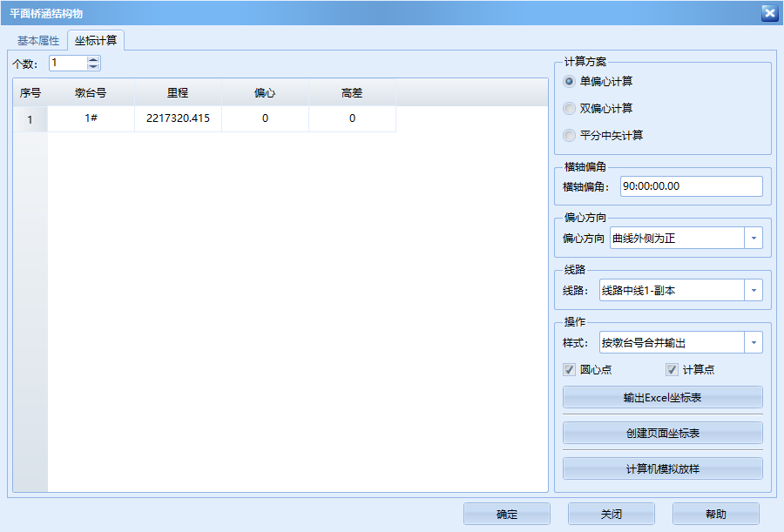Viewport: 784px width, 532px height.
Task: Confirm the dialog with 确定
Action: 506,514
